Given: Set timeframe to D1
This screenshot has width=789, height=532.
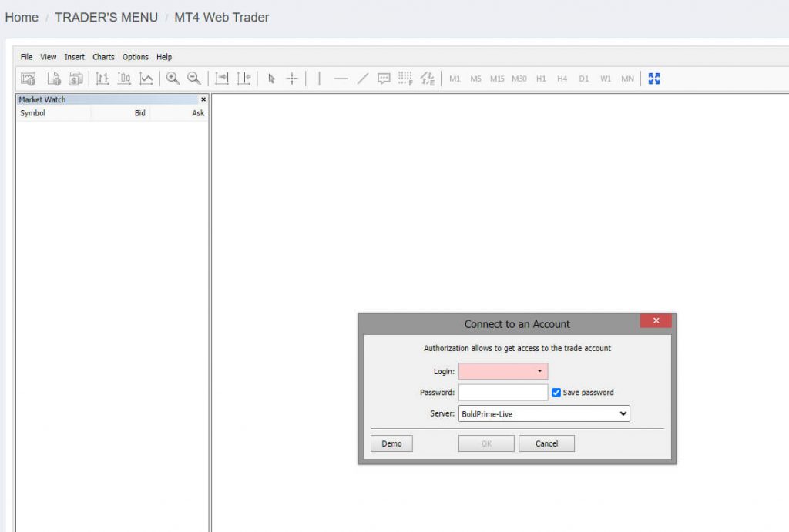Looking at the screenshot, I should tap(584, 79).
